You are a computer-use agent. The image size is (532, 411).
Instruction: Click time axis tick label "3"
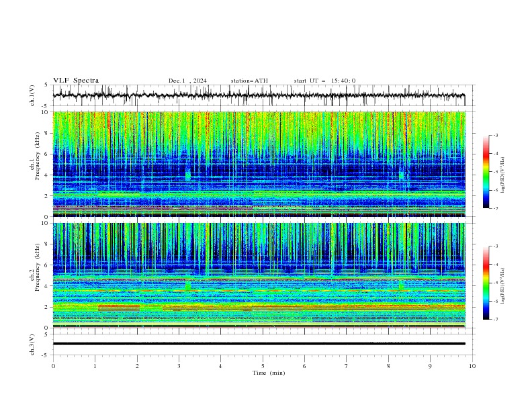[x=179, y=366]
